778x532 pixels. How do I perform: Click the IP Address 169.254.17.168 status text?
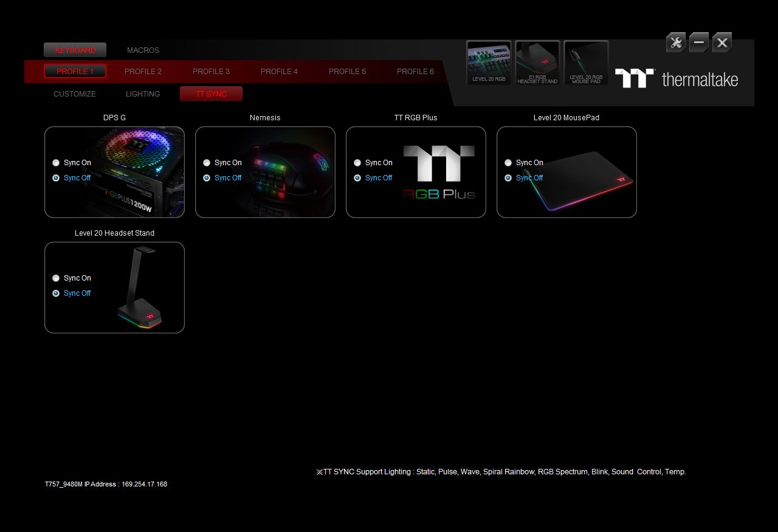[x=106, y=484]
